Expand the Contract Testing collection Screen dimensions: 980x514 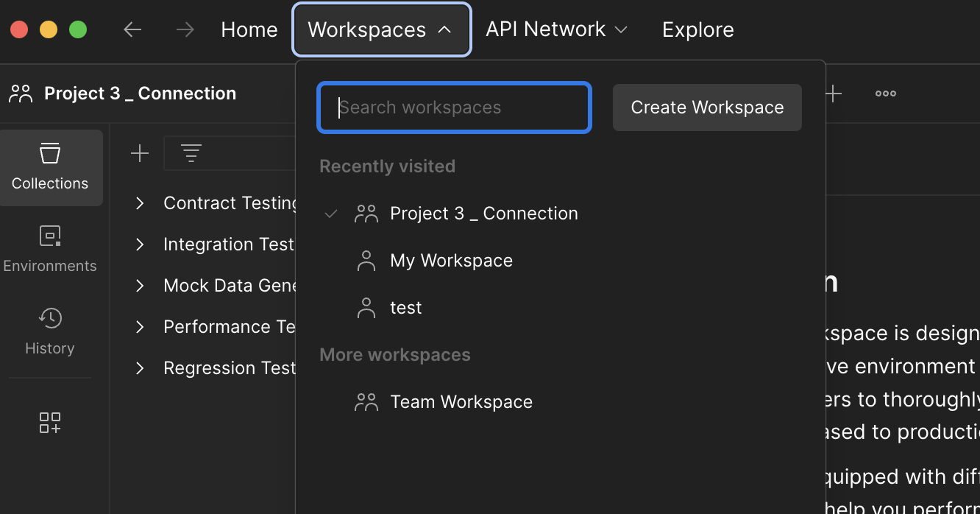tap(140, 203)
